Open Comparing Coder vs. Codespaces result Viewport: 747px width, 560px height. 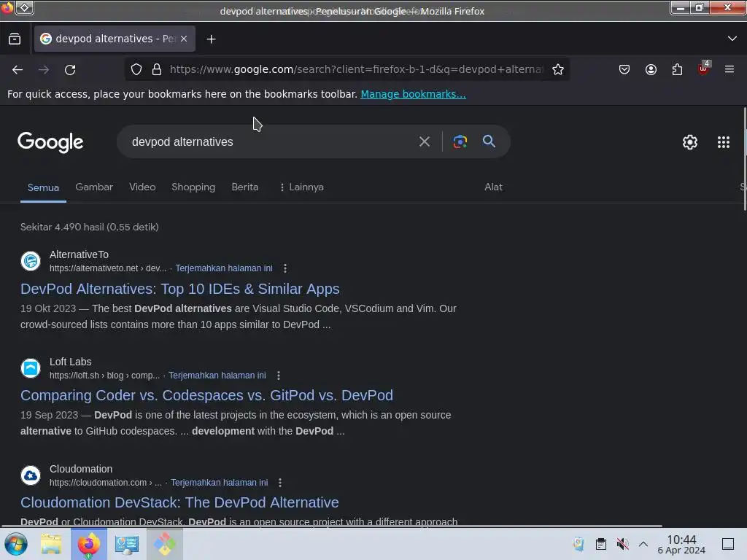click(206, 395)
